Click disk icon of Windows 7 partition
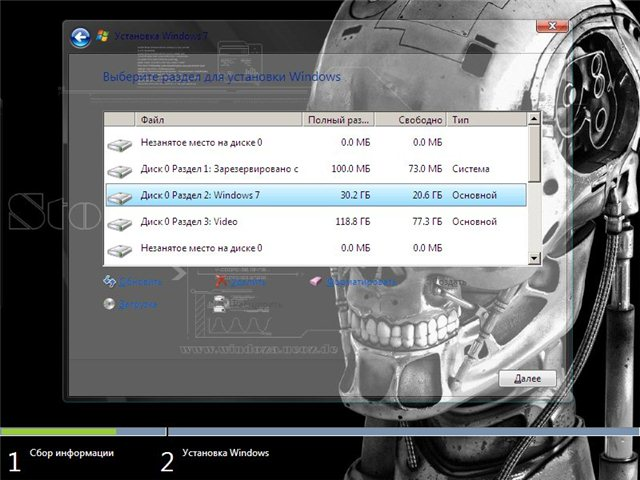 pos(120,196)
